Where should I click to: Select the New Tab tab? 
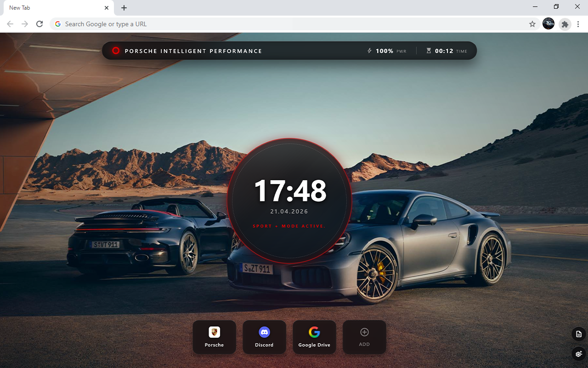tap(51, 8)
